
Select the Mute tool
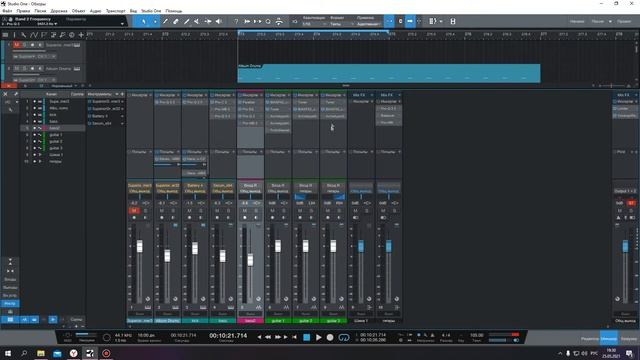tap(197, 21)
